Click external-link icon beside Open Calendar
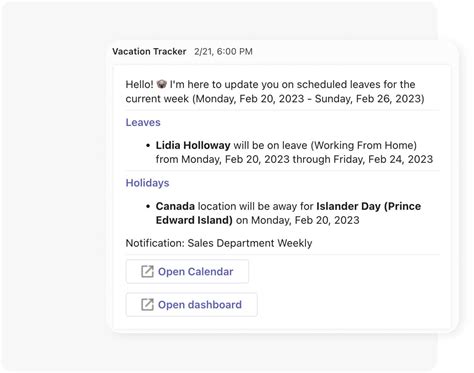The width and height of the screenshot is (474, 373). (147, 272)
